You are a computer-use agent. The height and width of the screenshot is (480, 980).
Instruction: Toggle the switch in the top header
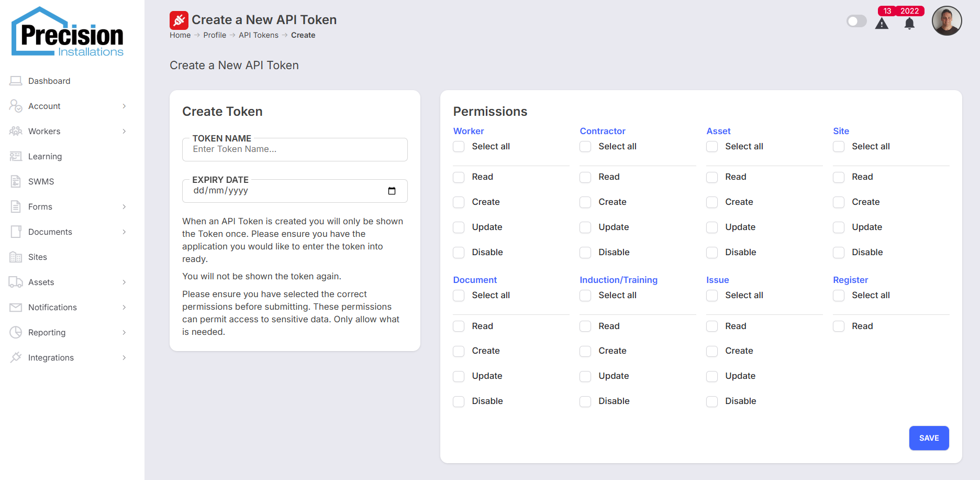point(856,21)
